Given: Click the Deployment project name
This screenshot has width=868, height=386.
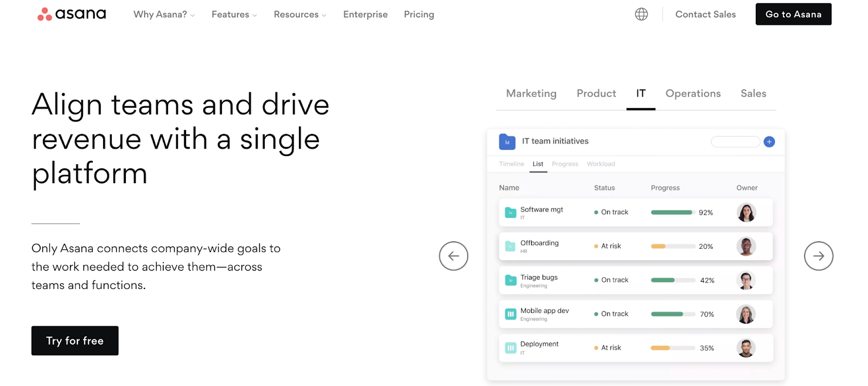Looking at the screenshot, I should pyautogui.click(x=539, y=344).
